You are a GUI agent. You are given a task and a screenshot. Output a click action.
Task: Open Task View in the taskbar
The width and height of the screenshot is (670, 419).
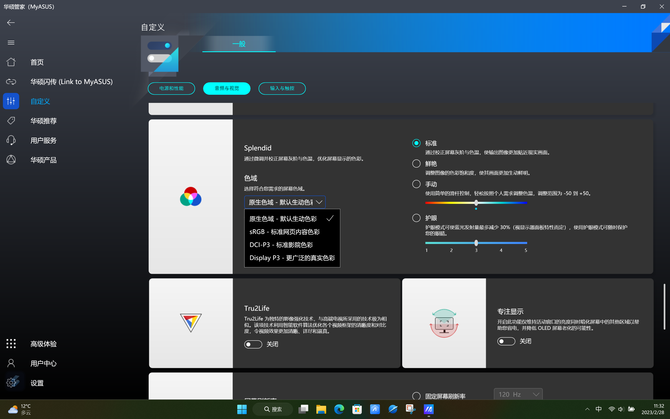click(x=303, y=410)
